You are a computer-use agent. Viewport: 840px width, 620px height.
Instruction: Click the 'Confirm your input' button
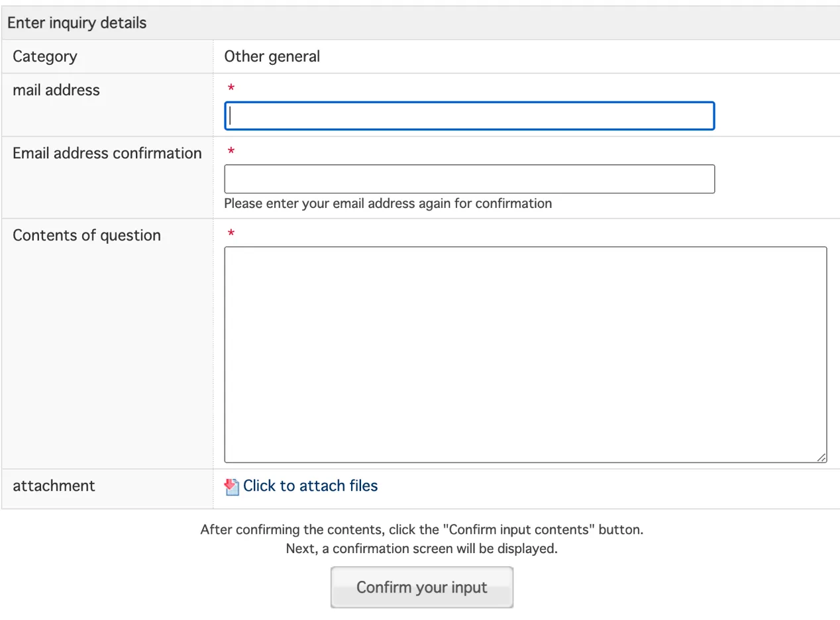[422, 588]
